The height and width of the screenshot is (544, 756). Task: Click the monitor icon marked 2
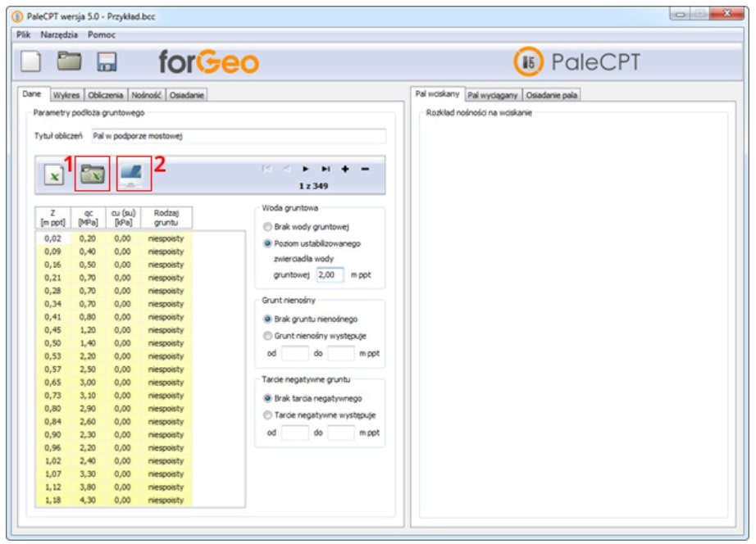[132, 173]
